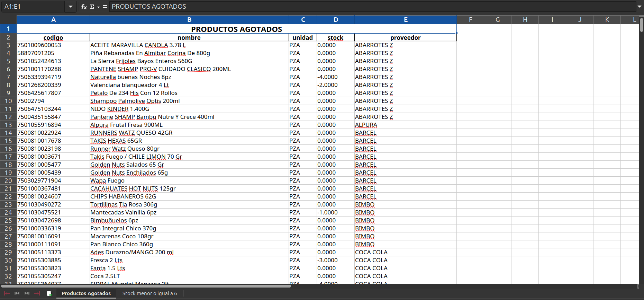Select the stock cell -1.0000
The width and height of the screenshot is (644, 300).
pyautogui.click(x=336, y=212)
